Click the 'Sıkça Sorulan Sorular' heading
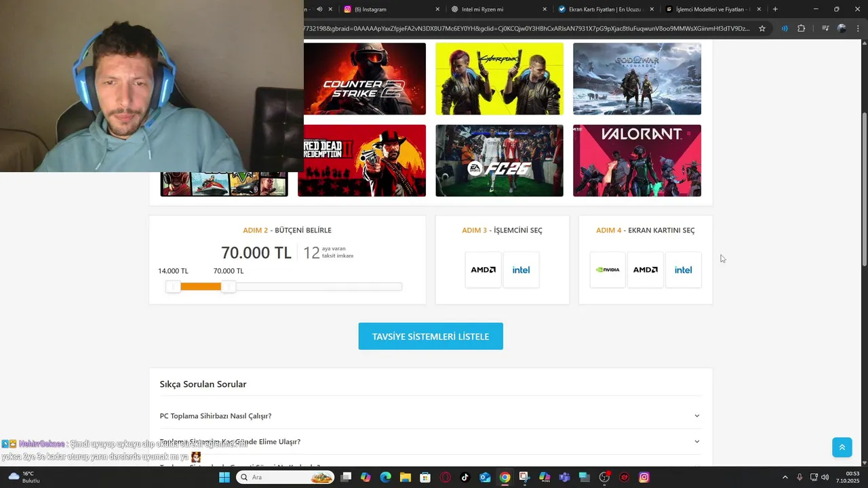The image size is (868, 488). tap(203, 384)
